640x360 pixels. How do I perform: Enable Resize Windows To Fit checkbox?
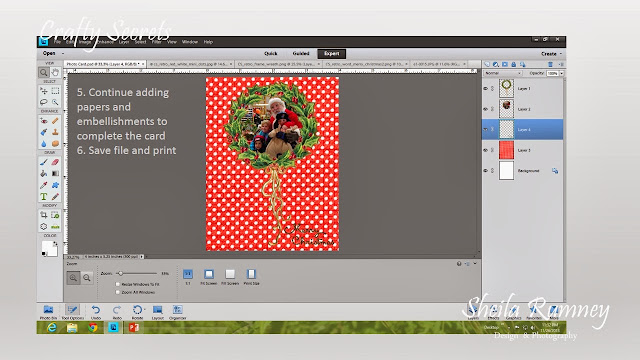pyautogui.click(x=118, y=284)
